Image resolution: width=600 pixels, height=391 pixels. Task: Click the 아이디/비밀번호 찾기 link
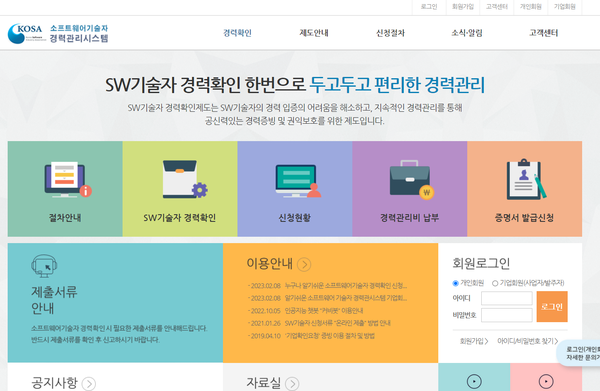pyautogui.click(x=527, y=341)
